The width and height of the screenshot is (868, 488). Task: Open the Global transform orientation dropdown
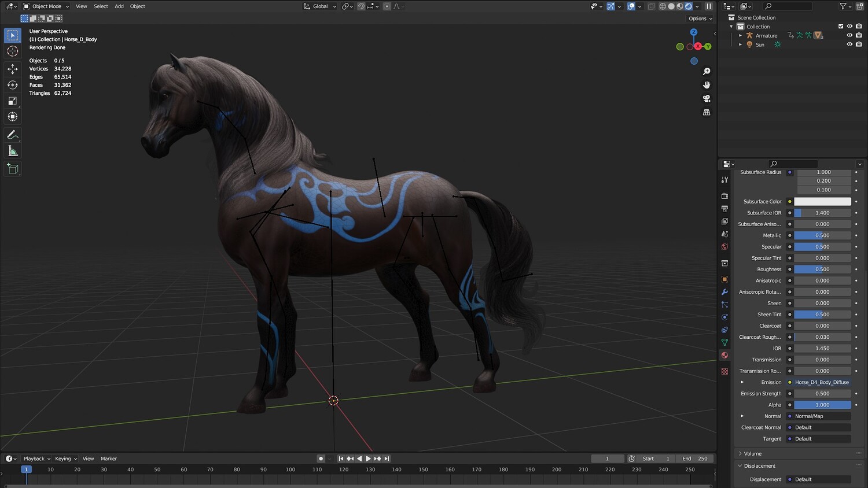coord(320,6)
